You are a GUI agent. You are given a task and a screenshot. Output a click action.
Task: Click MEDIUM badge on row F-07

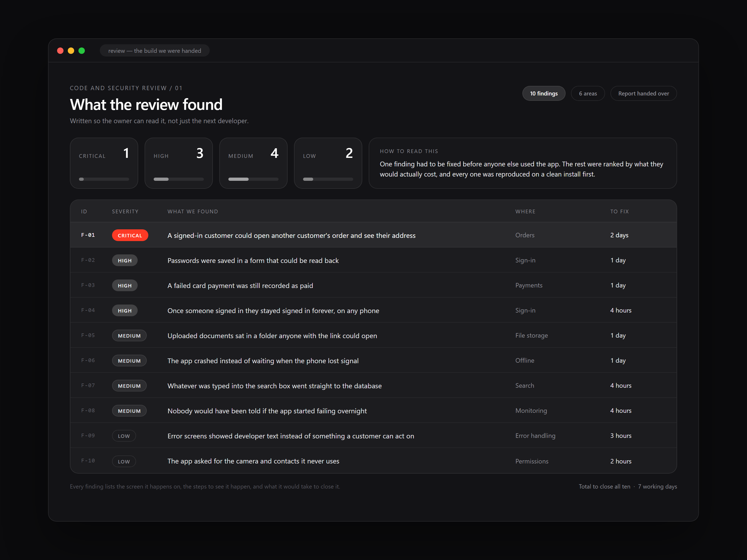(x=129, y=386)
